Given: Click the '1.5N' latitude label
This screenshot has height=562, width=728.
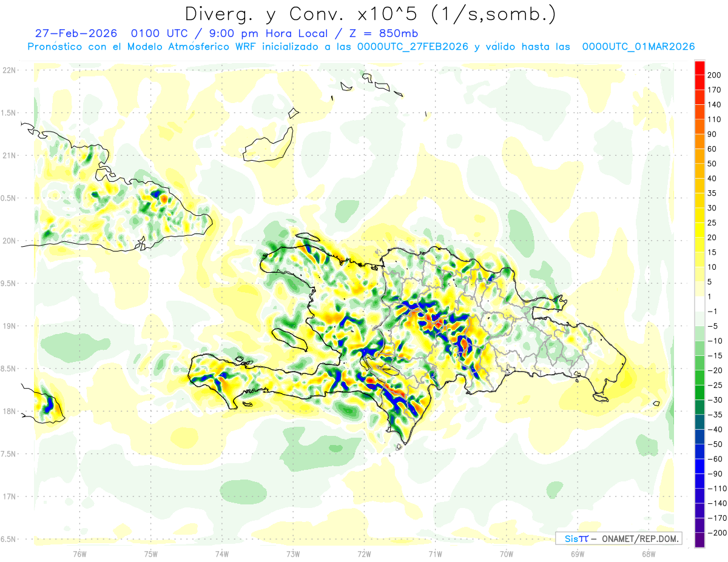Looking at the screenshot, I should pyautogui.click(x=8, y=113).
